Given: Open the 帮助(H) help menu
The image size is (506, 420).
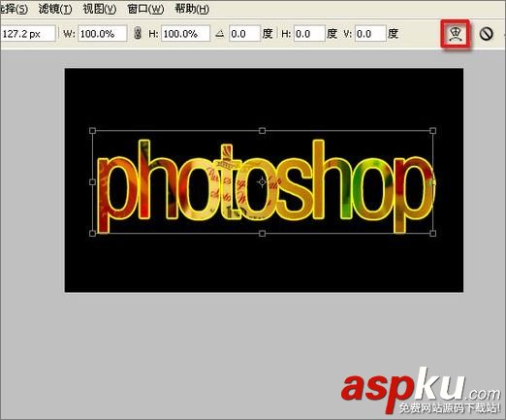Looking at the screenshot, I should point(192,9).
